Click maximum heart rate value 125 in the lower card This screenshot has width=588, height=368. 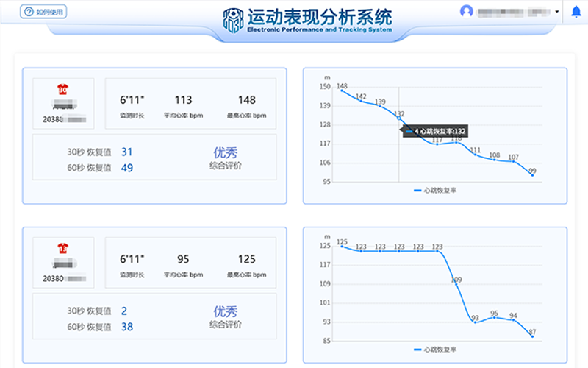247,259
